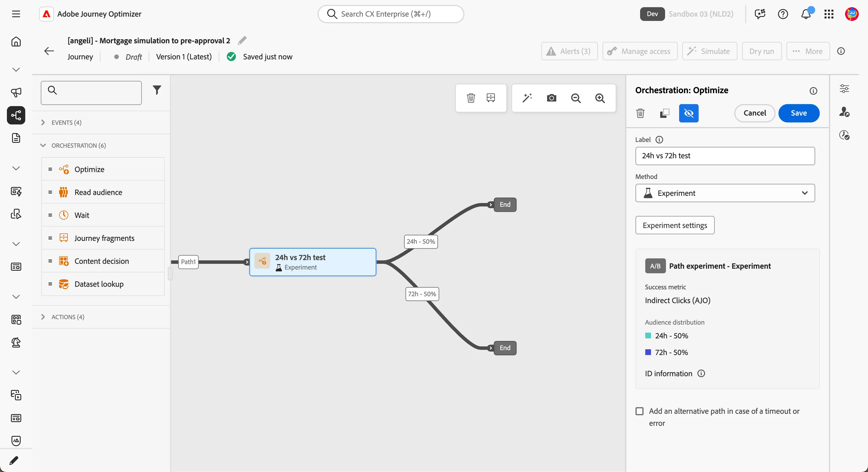
Task: Open the hamburger navigation menu
Action: [16, 14]
